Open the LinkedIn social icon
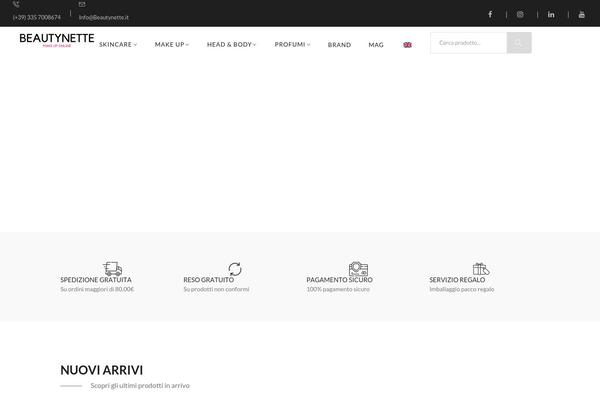 [x=551, y=15]
